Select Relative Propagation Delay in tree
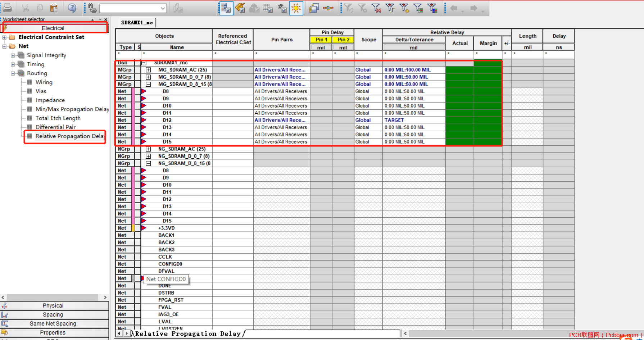The width and height of the screenshot is (644, 340). [70, 136]
